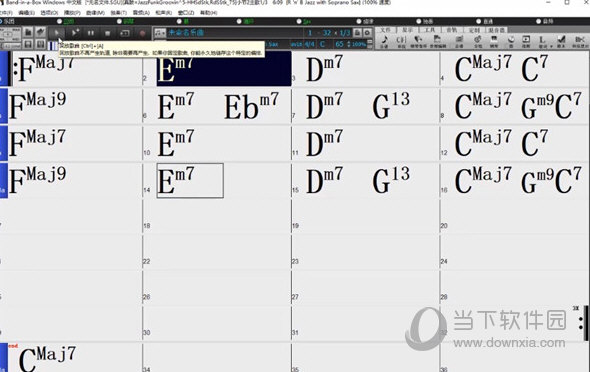Image resolution: width=590 pixels, height=372 pixels.
Task: Click the checkmark icon in view toolbar
Action: pyautogui.click(x=561, y=41)
